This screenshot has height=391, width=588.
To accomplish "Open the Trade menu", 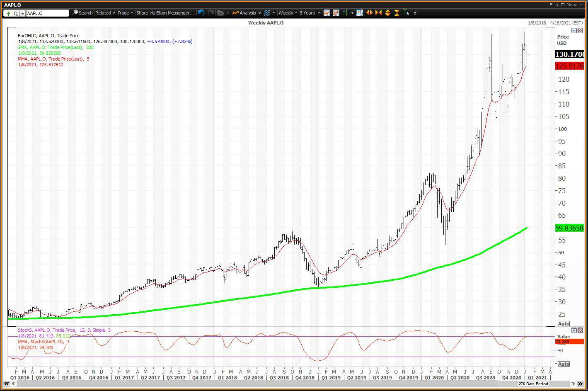I will point(125,13).
